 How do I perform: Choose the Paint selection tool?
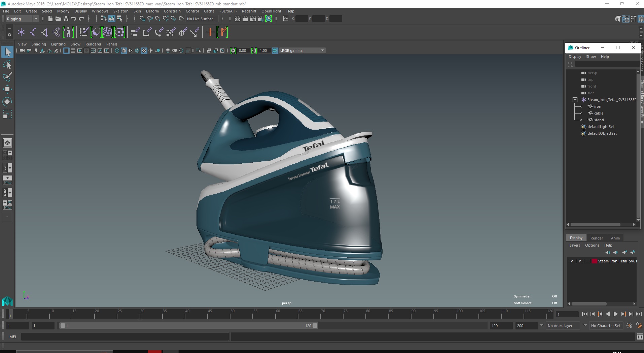tap(7, 77)
